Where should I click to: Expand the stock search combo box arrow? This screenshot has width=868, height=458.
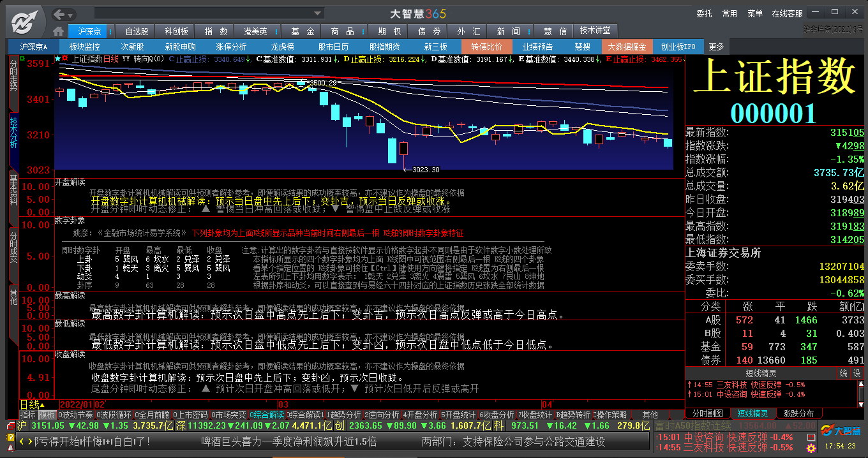click(x=318, y=13)
